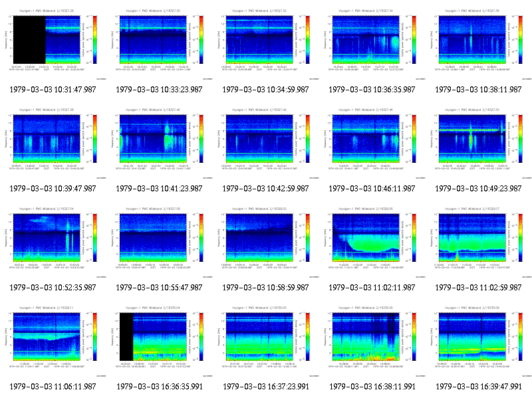Image resolution: width=532 pixels, height=396 pixels.
Task: Click the caption 1979-03-03 16:36:35.991
Action: pyautogui.click(x=160, y=387)
